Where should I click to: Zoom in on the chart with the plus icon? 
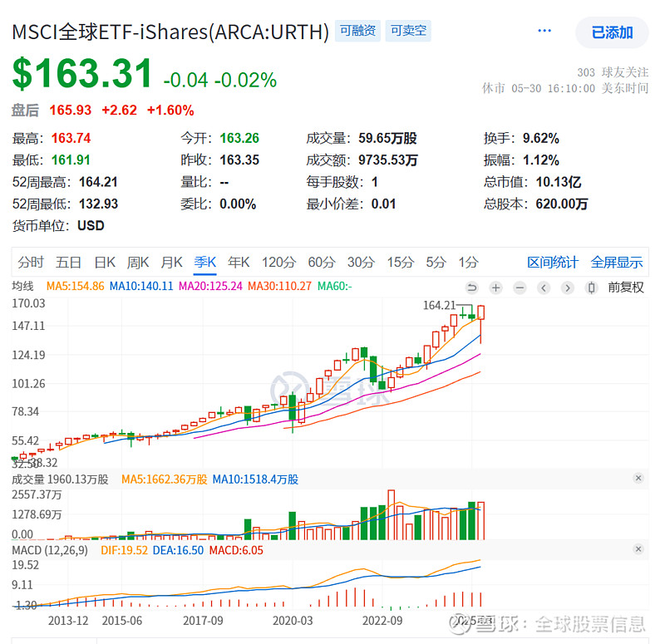point(495,288)
